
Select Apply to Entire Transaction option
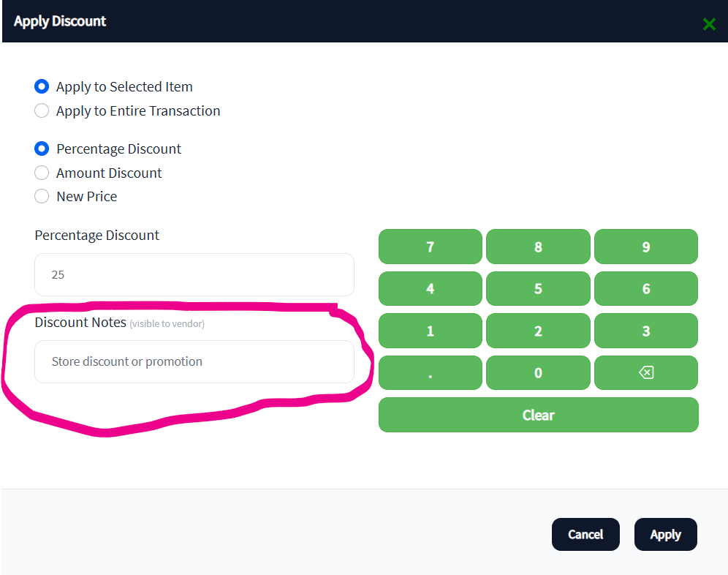point(42,110)
